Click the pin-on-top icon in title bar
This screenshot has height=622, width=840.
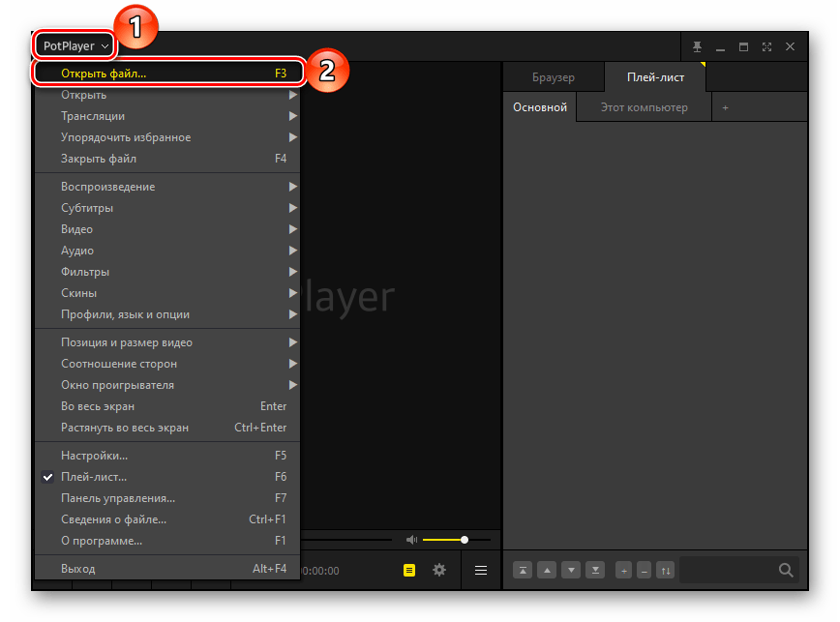(697, 46)
